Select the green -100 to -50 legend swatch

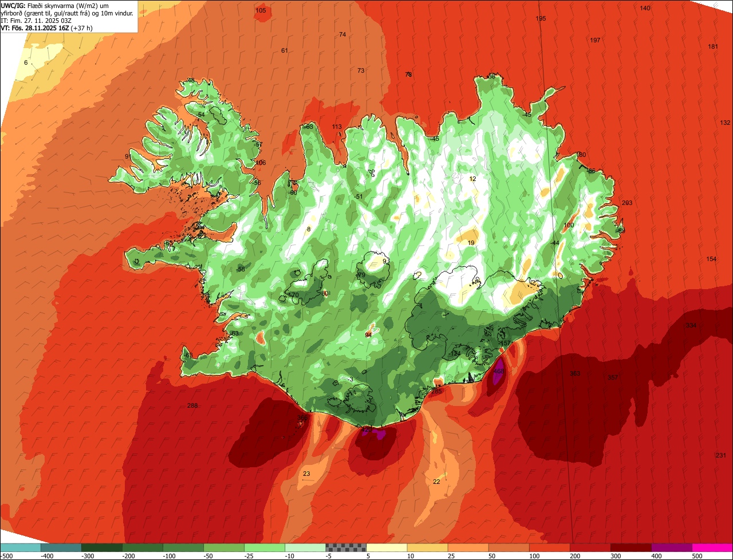click(x=183, y=547)
